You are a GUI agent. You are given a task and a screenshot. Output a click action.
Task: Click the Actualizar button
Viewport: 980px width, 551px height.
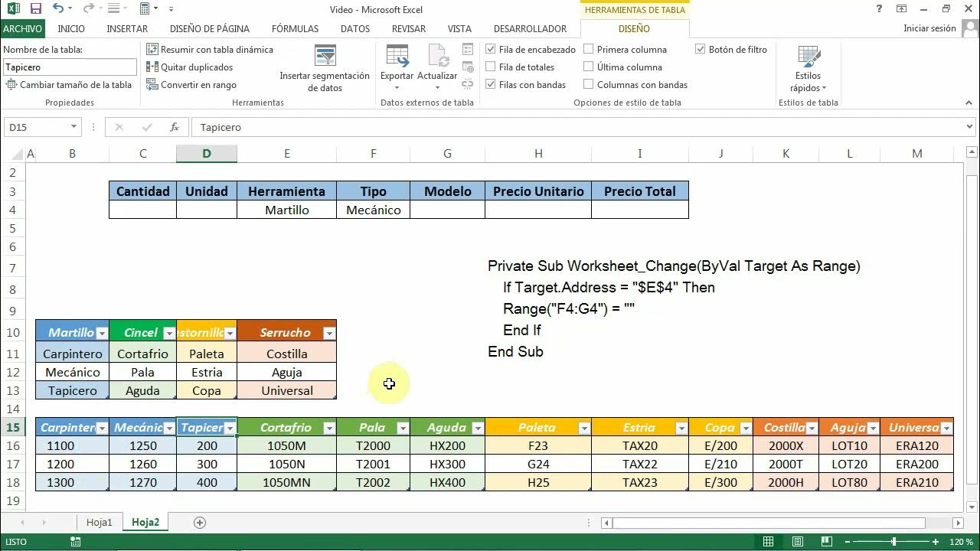pos(437,67)
